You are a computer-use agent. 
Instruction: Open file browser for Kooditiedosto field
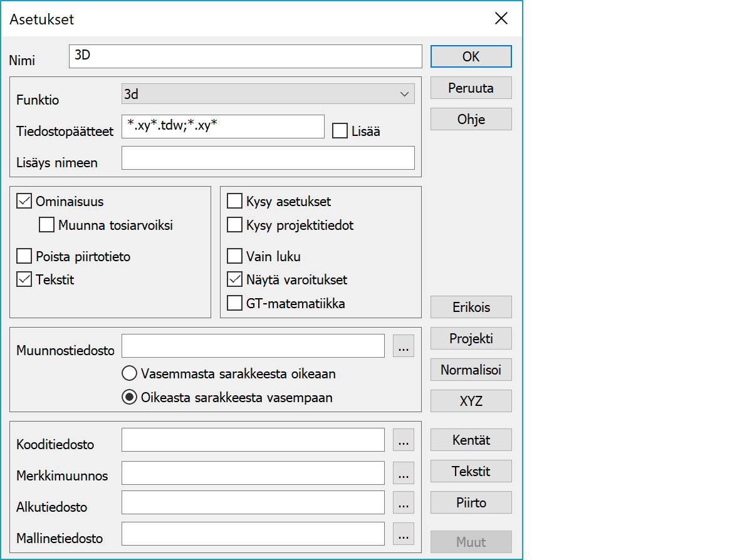click(x=404, y=440)
